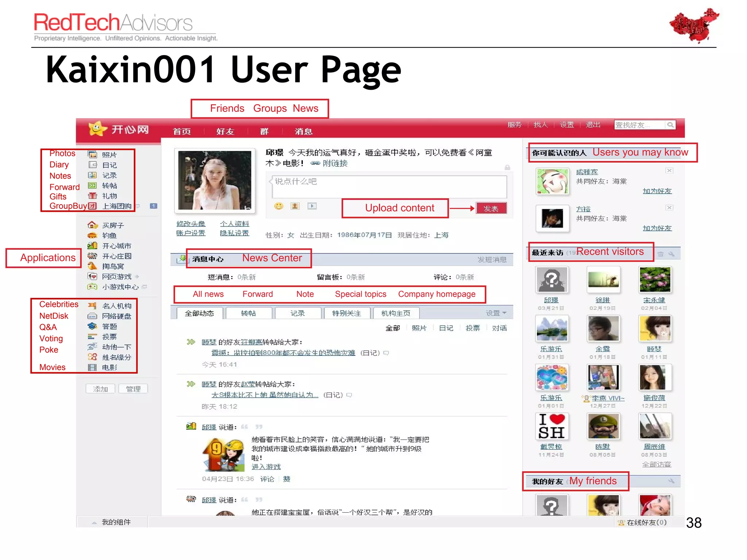This screenshot has height=560, width=747.
Task: Switch to 特别关注 special topics tab
Action: 347,313
